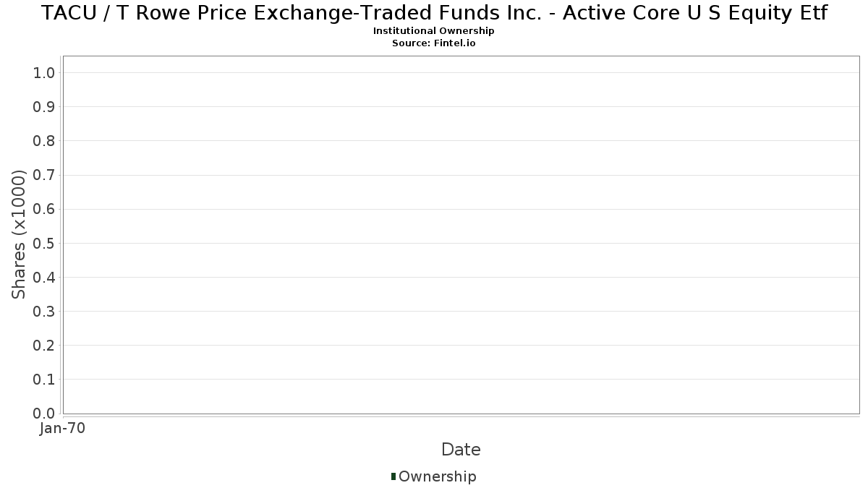Click the Ownership legend label
The image size is (868, 488).
click(437, 476)
